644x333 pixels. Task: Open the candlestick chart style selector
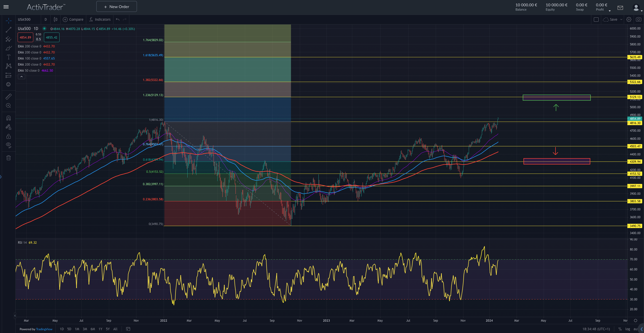click(x=55, y=19)
